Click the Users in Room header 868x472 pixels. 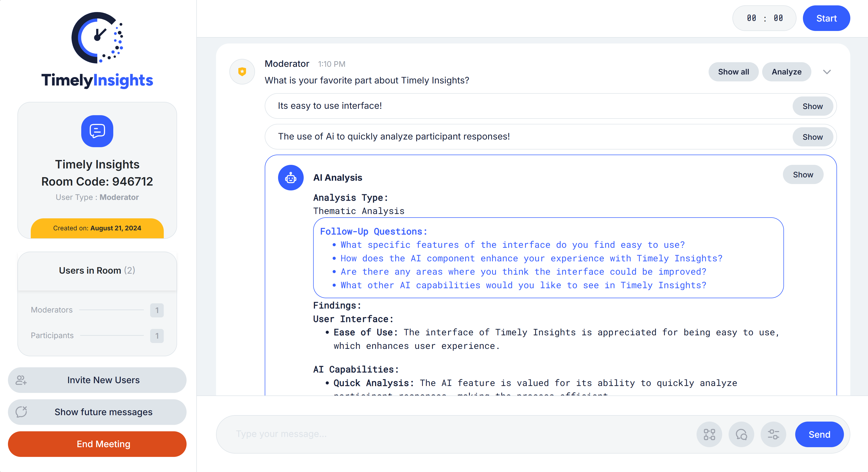tap(97, 270)
